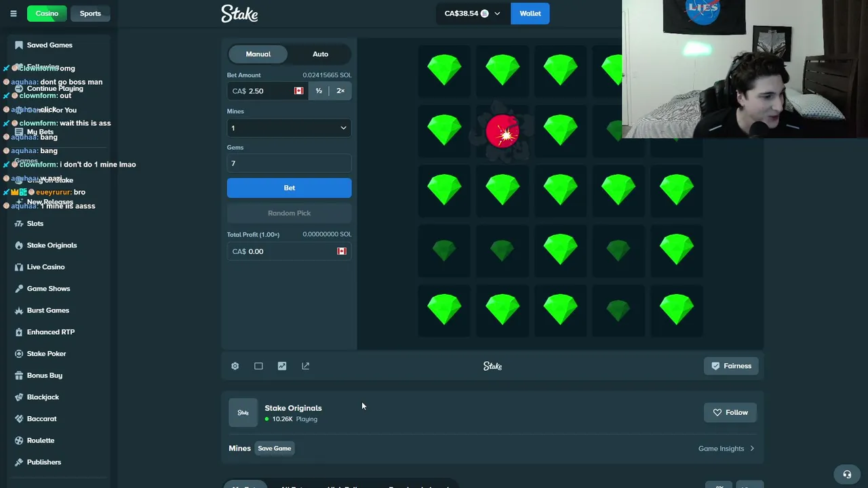Place a bet with the Bet button
Image resolution: width=868 pixels, height=488 pixels.
coord(290,188)
